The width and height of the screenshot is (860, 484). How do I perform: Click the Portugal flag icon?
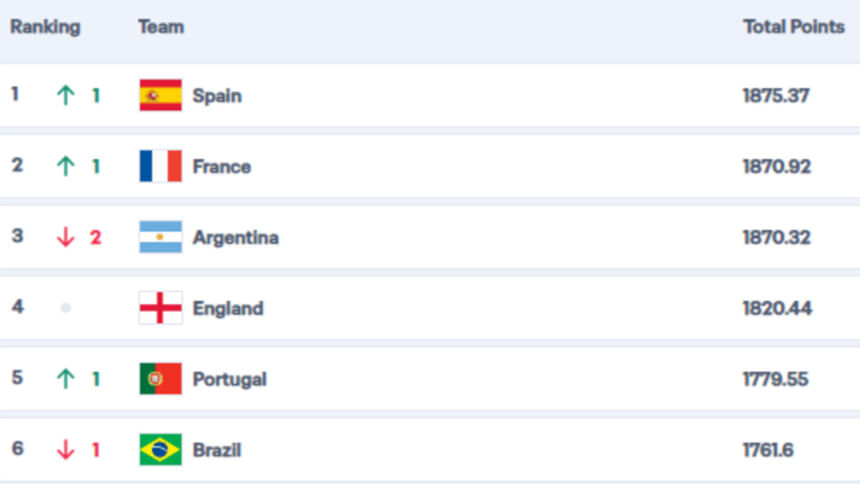click(x=160, y=379)
